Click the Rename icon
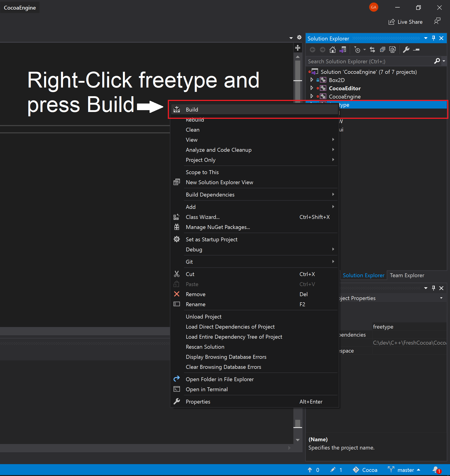This screenshot has height=476, width=450. click(x=176, y=304)
